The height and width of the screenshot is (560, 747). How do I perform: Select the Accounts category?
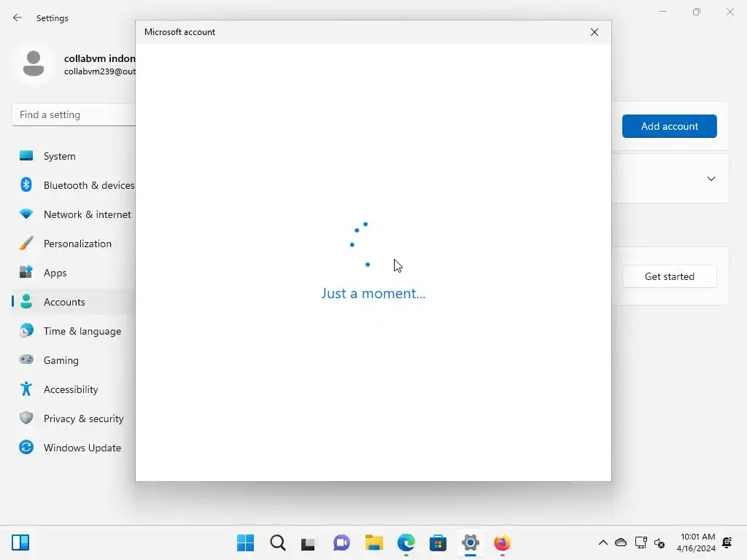click(x=74, y=302)
